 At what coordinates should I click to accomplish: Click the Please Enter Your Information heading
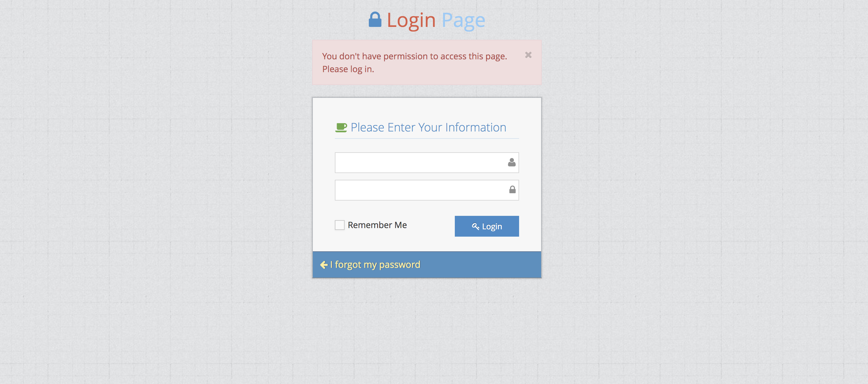428,127
